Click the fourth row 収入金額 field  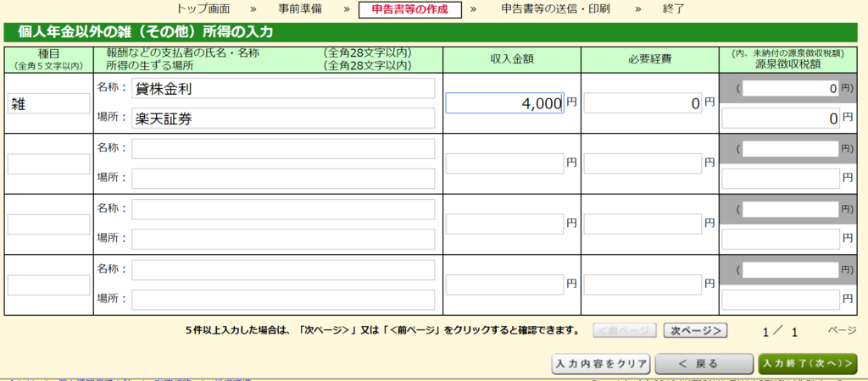click(505, 284)
